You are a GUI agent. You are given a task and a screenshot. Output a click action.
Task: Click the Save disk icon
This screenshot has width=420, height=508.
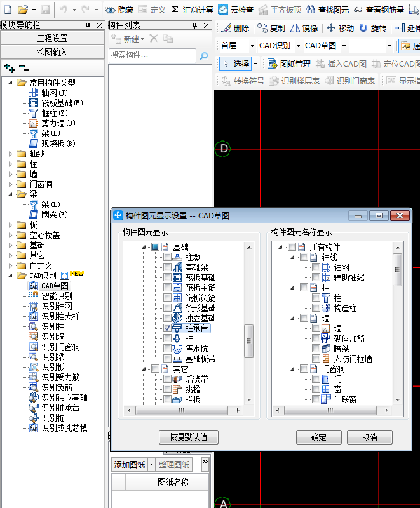tap(44, 10)
